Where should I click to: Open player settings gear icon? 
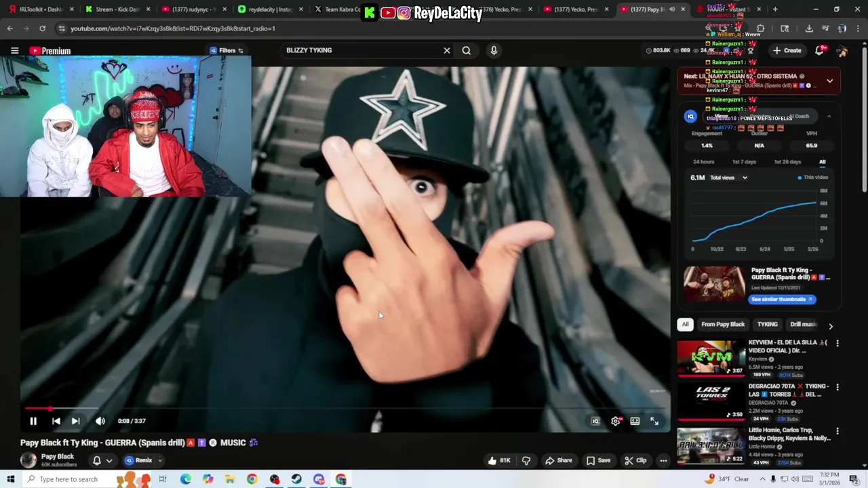pos(615,421)
